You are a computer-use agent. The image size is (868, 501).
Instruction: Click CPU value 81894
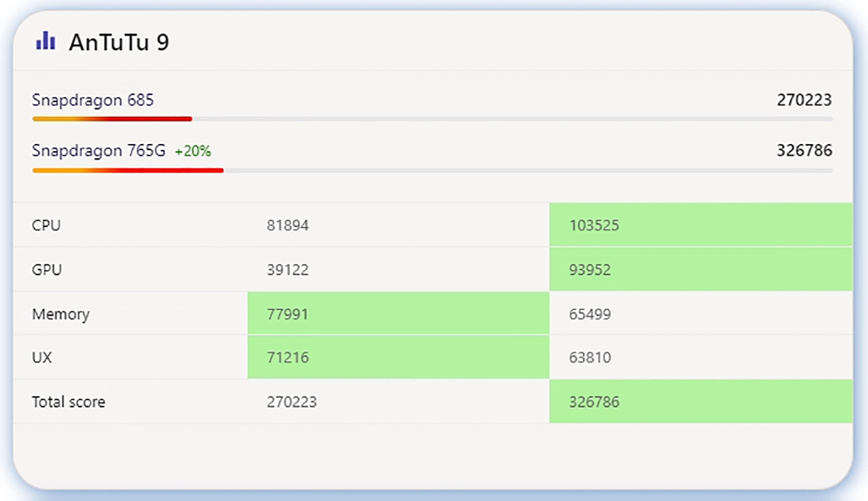[x=288, y=225]
